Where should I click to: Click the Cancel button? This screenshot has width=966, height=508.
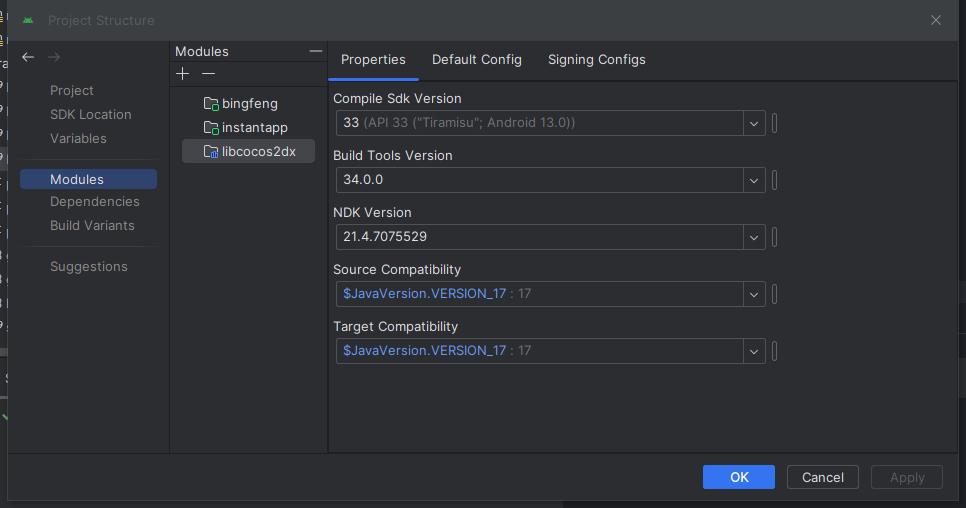[x=823, y=477]
